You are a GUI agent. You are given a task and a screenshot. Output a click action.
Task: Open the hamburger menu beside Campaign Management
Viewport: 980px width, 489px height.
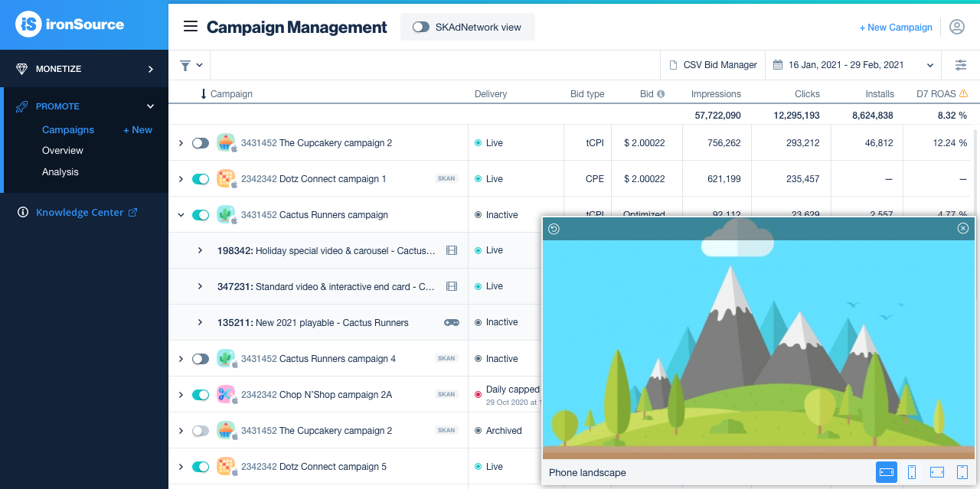[x=191, y=27]
